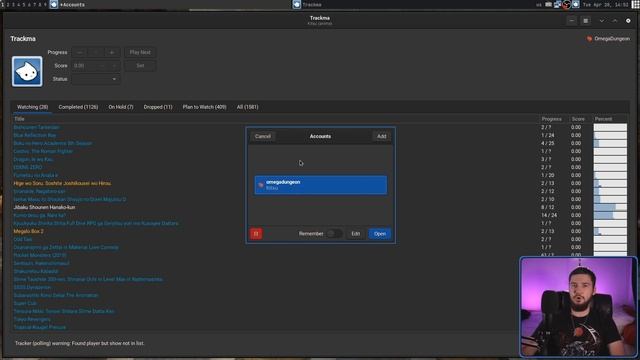Select the omegadungeon Kitsu account row
This screenshot has width=640, height=360.
coord(320,185)
